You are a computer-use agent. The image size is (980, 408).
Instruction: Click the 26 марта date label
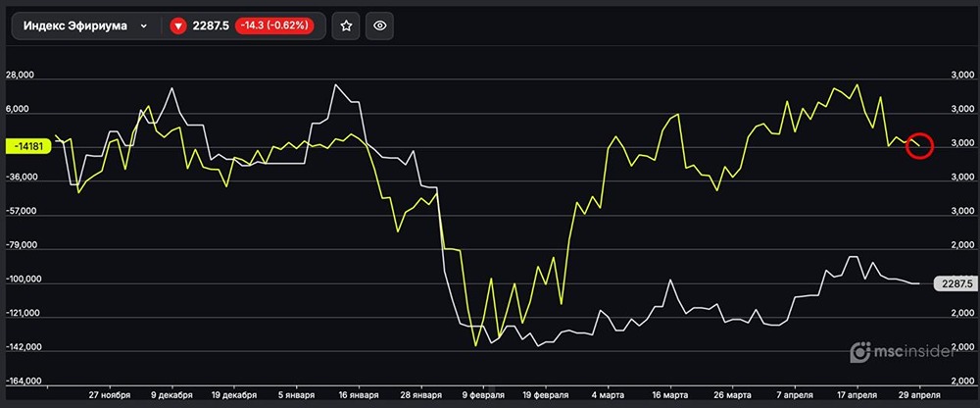click(x=732, y=395)
